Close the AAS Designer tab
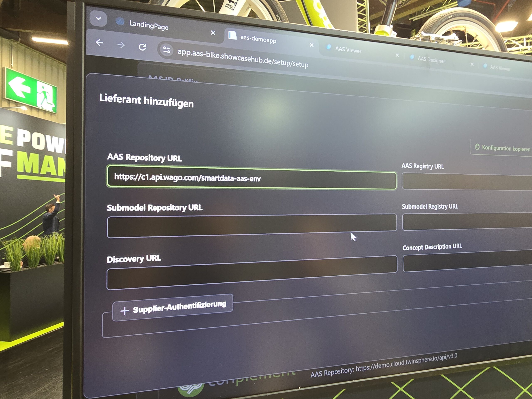Screen dimensions: 532x399 pos(472,64)
